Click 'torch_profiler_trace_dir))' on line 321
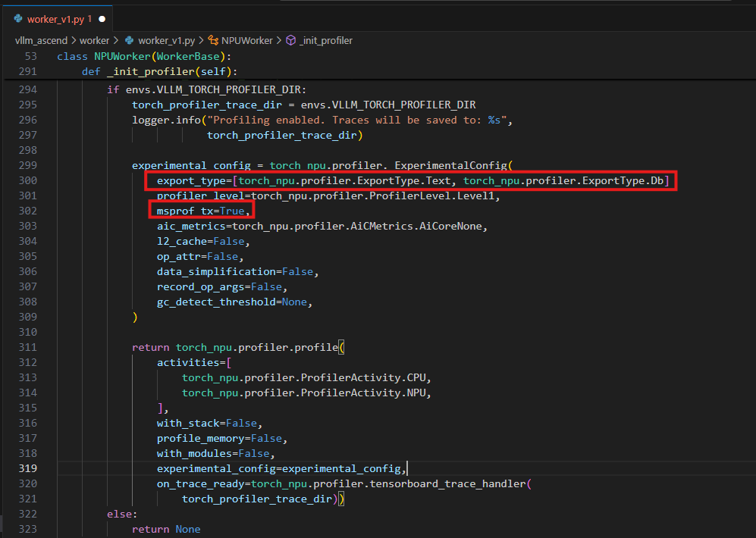 [x=263, y=499]
